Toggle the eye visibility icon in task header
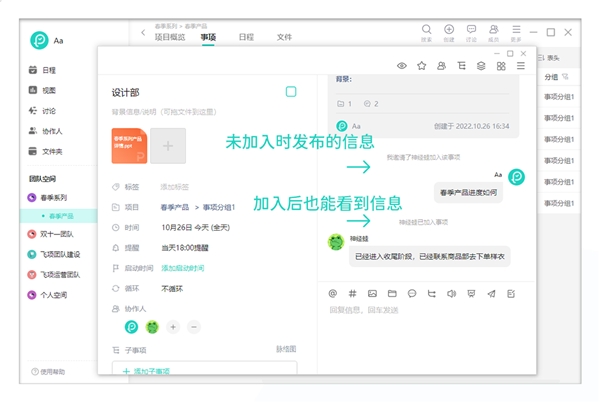Viewport: 600px width, 403px height. 402,66
